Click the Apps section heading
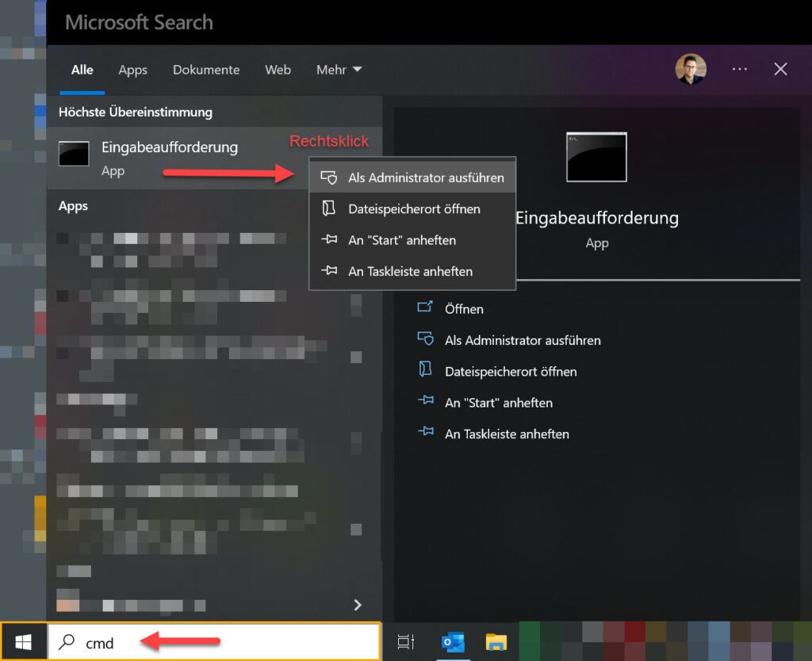Screen dimensions: 812x661 [73, 206]
